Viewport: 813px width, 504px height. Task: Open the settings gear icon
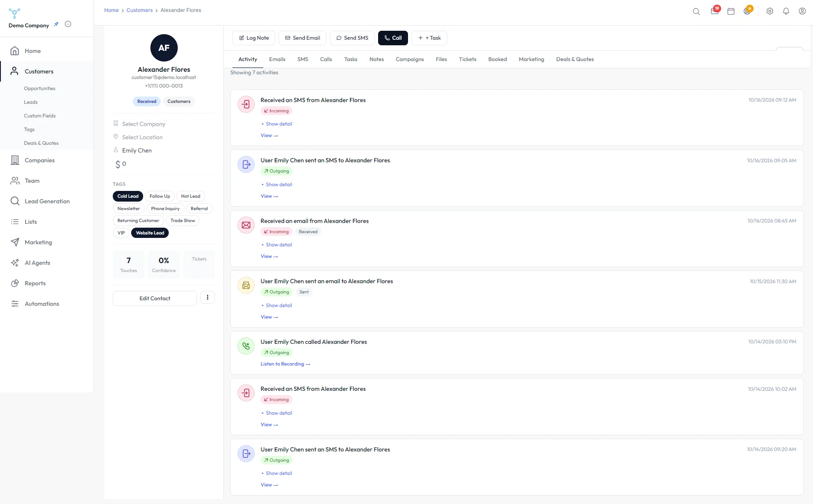(770, 12)
